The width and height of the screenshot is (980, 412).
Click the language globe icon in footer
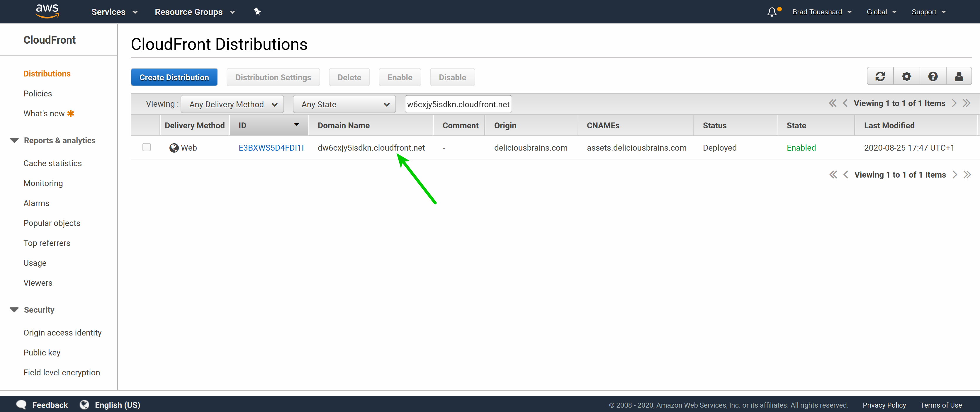(84, 404)
